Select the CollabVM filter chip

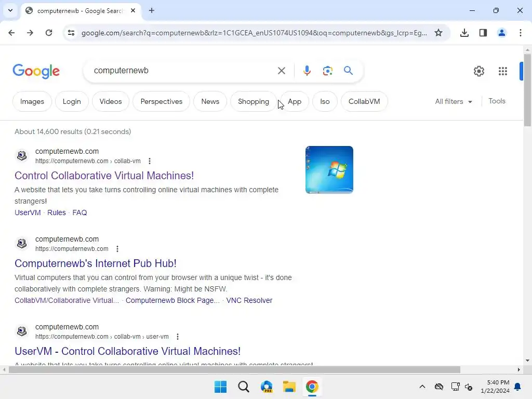click(364, 101)
